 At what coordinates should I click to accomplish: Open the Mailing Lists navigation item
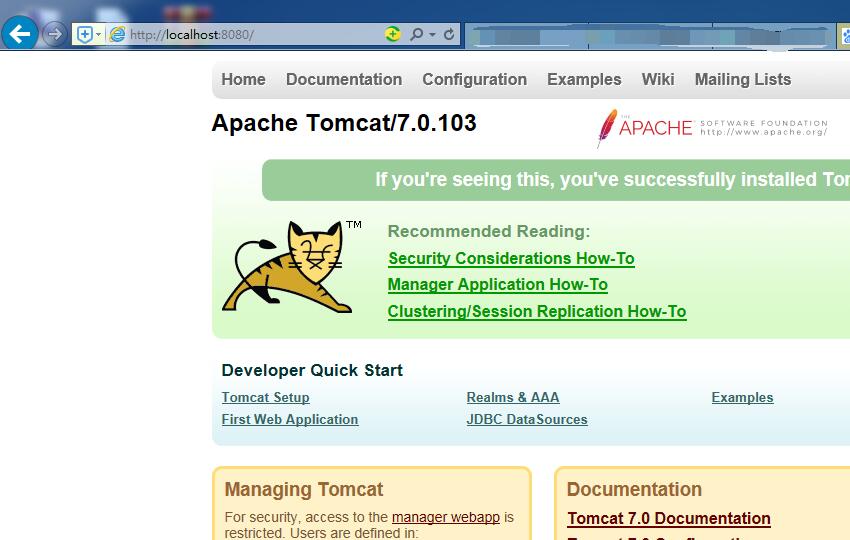743,79
